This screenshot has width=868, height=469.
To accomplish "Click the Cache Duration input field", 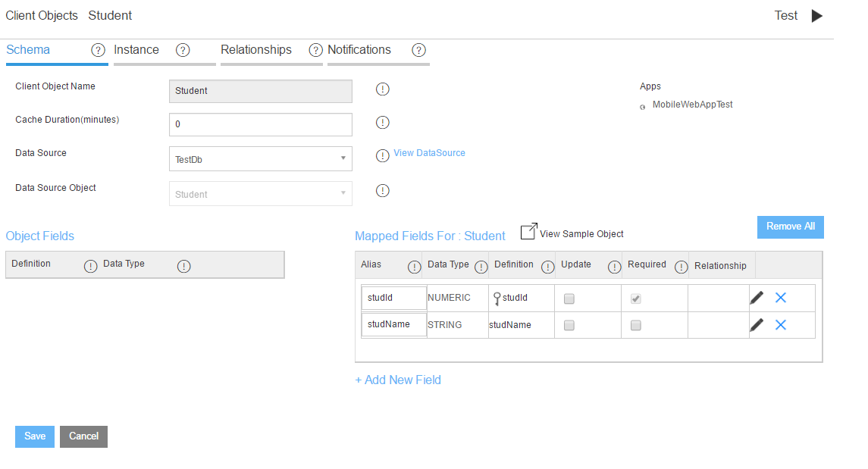I will coord(260,124).
